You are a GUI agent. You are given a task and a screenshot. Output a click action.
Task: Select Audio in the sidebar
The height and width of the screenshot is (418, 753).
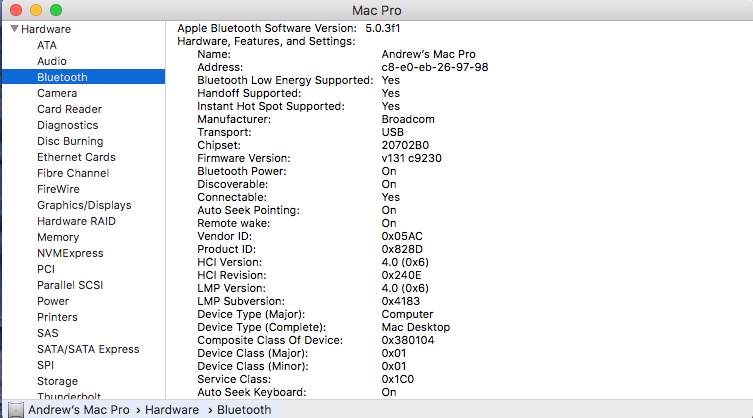point(52,61)
